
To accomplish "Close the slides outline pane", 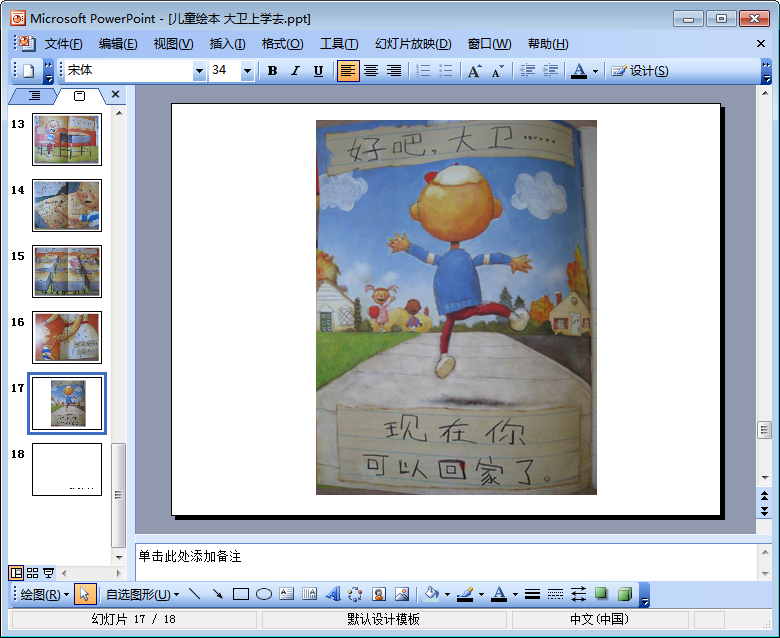I will pos(115,94).
